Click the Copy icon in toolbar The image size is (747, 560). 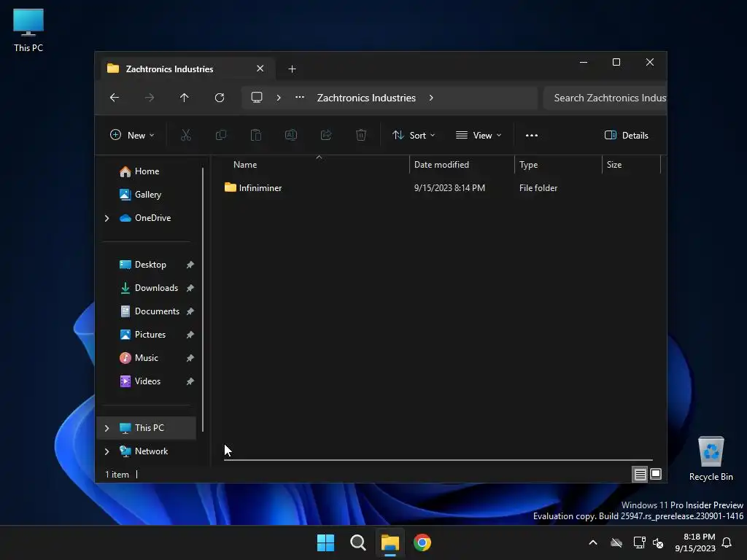[220, 135]
